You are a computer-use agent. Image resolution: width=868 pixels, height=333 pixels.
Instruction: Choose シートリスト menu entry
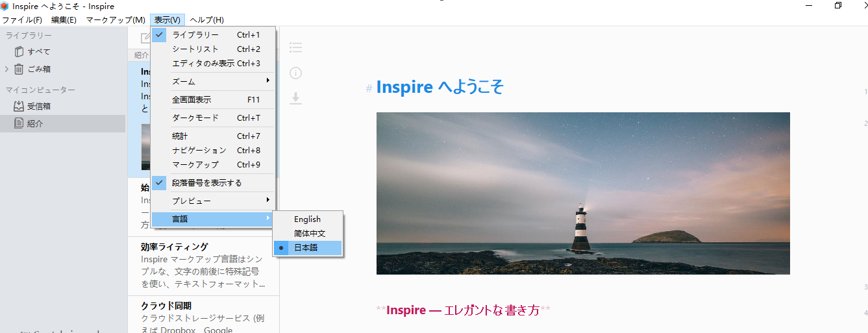click(x=213, y=49)
